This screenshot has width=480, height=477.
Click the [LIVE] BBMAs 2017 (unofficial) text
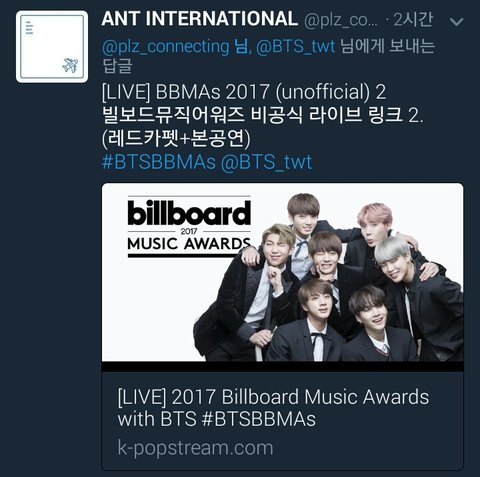pyautogui.click(x=244, y=92)
